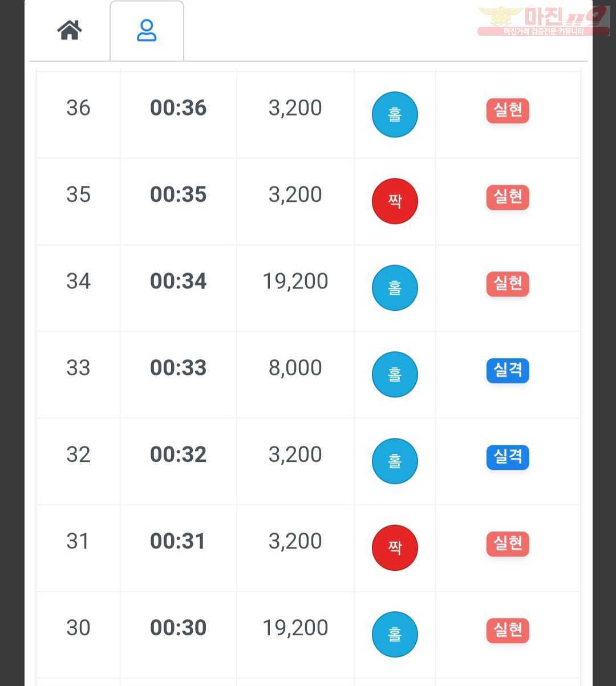Click the blue 홀 circle in row 30
616x686 pixels.
click(x=395, y=635)
